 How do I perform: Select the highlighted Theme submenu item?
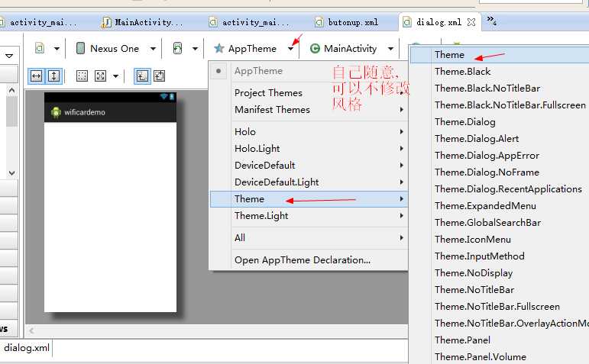pos(309,199)
